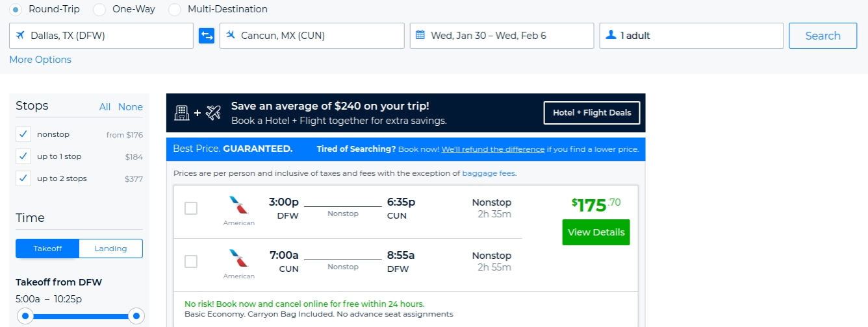
Task: Click the green View Details button
Action: (596, 232)
